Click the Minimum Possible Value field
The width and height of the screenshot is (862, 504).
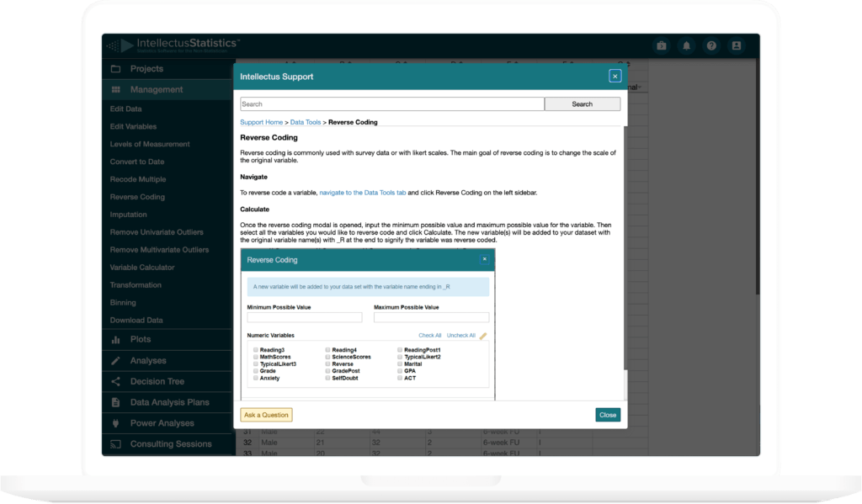point(305,317)
